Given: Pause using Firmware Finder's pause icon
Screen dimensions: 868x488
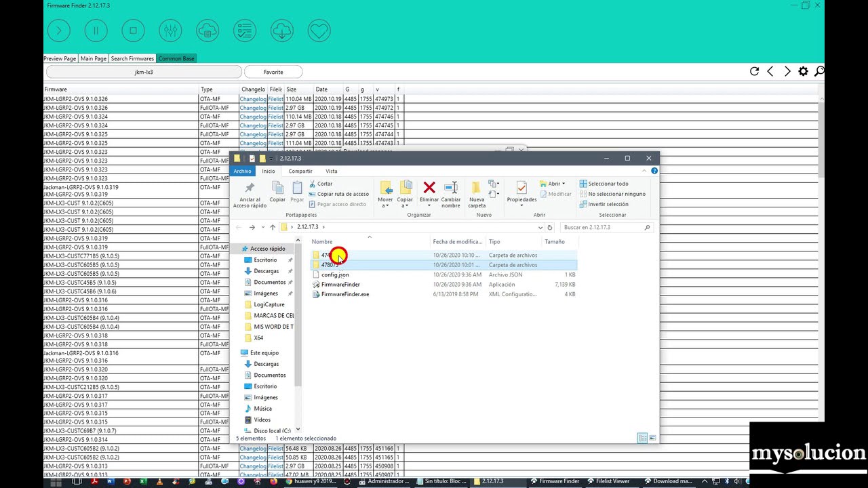Looking at the screenshot, I should 96,30.
